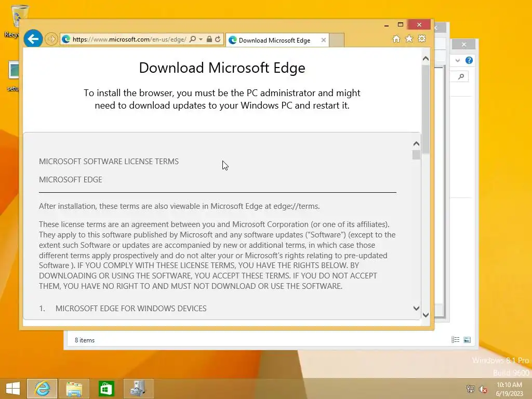
Task: Close the Download Microsoft Edge tab
Action: [324, 40]
